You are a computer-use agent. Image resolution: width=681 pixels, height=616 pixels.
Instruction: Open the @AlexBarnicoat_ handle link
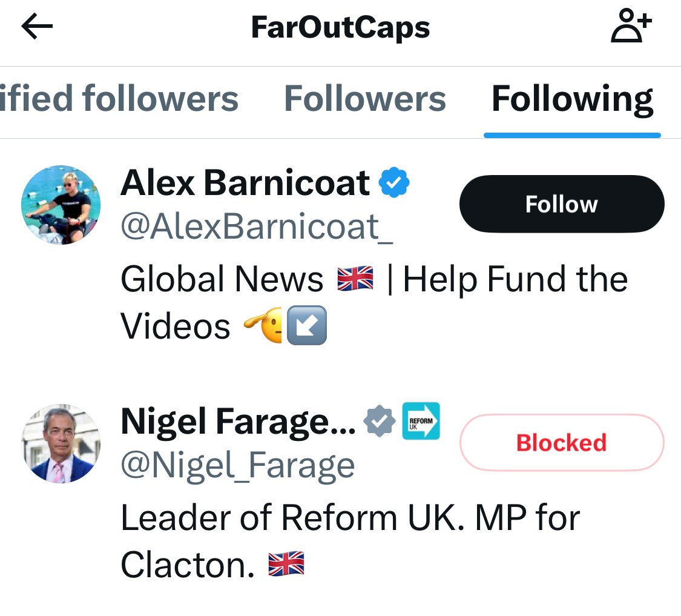(257, 227)
